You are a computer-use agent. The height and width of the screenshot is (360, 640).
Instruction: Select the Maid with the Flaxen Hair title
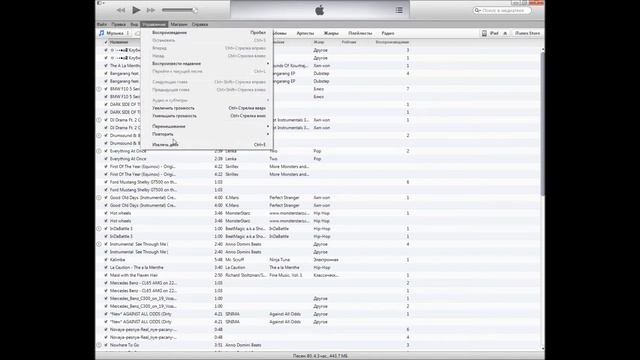pyautogui.click(x=133, y=275)
